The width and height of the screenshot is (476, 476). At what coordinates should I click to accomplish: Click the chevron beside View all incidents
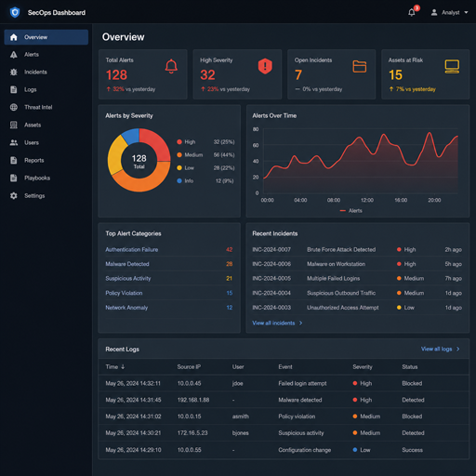(300, 323)
